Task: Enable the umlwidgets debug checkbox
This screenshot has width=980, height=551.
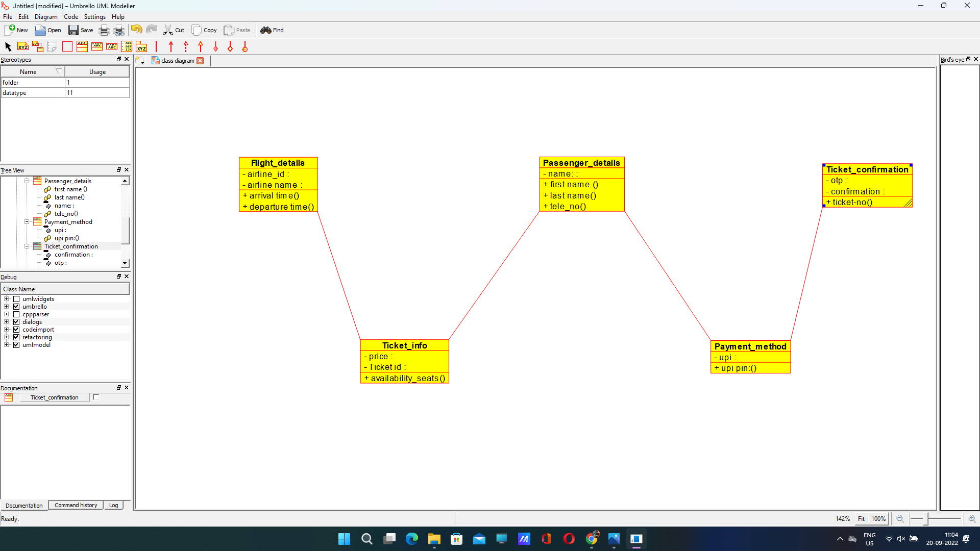Action: (x=16, y=299)
